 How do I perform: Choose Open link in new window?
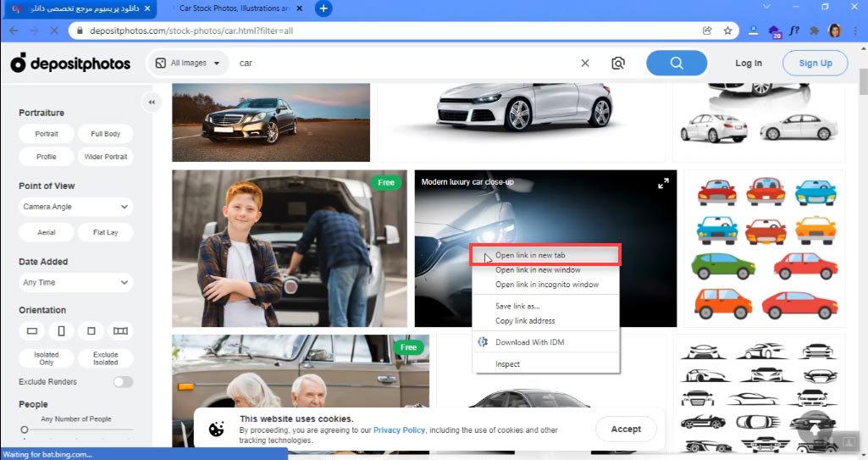coord(545,270)
